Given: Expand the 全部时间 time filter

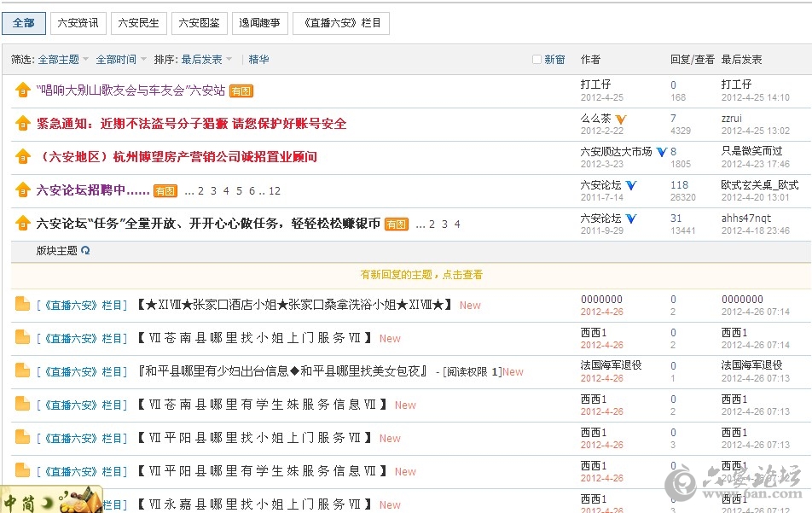Looking at the screenshot, I should click(x=120, y=60).
